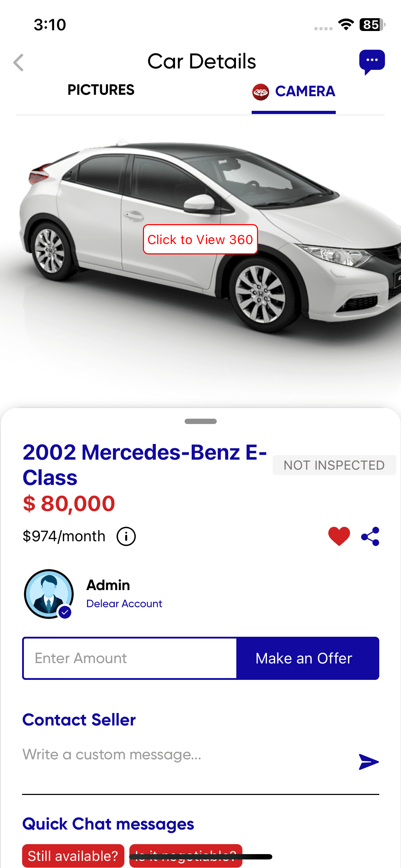Open the chat bubble icon
The image size is (401, 868).
pyautogui.click(x=372, y=62)
